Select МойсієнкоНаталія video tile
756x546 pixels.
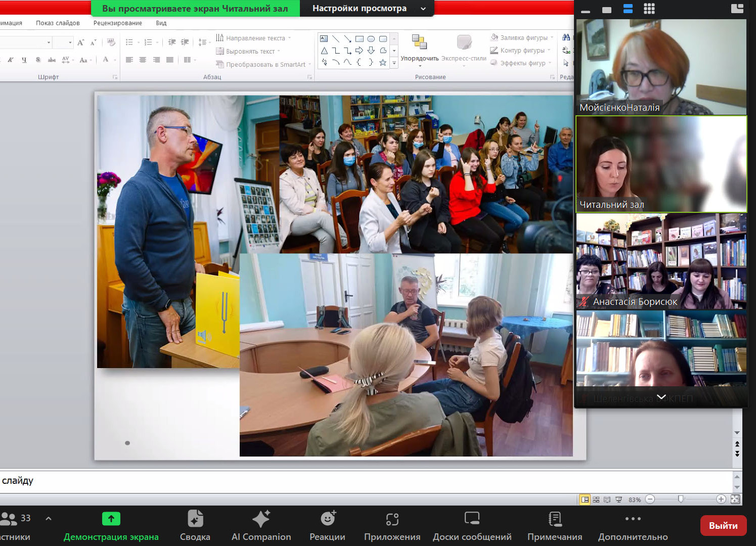(661, 67)
